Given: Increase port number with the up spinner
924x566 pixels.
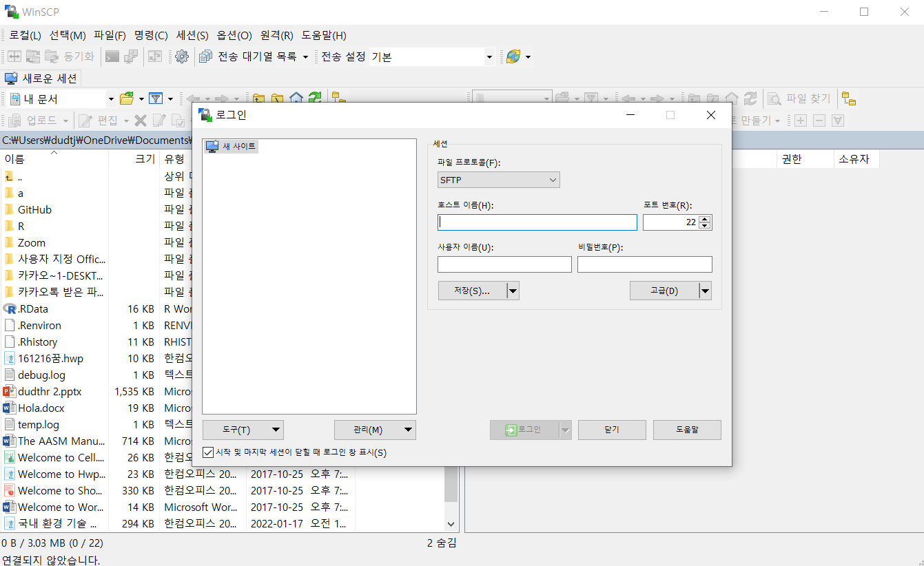Looking at the screenshot, I should pos(705,219).
